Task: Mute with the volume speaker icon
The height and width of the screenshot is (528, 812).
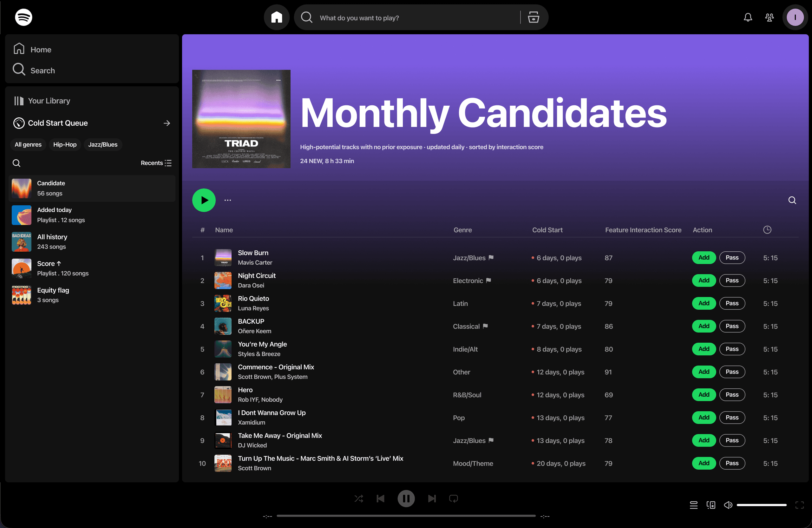Action: click(x=728, y=505)
